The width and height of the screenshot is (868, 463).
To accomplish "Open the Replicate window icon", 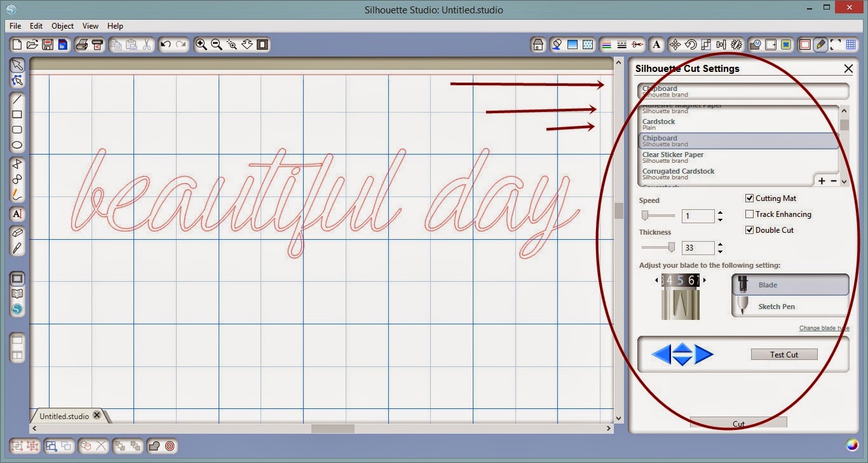I will point(736,45).
